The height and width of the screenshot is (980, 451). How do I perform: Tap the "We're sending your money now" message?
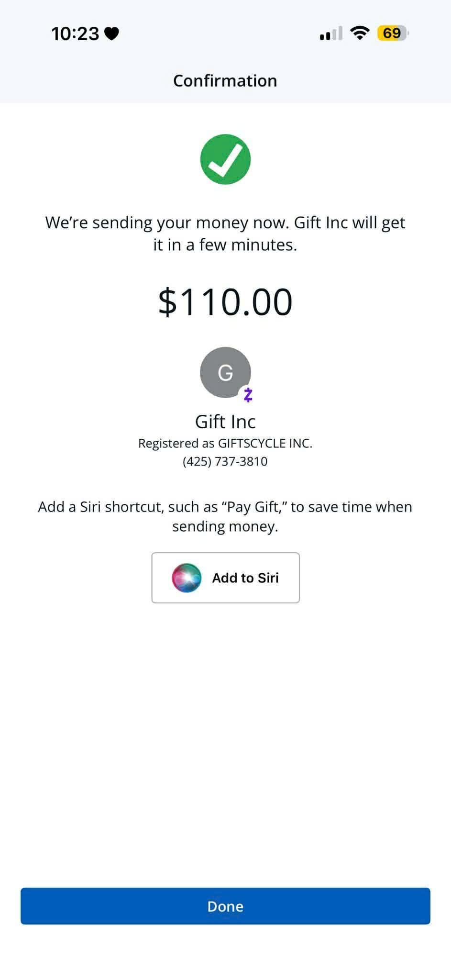point(225,223)
